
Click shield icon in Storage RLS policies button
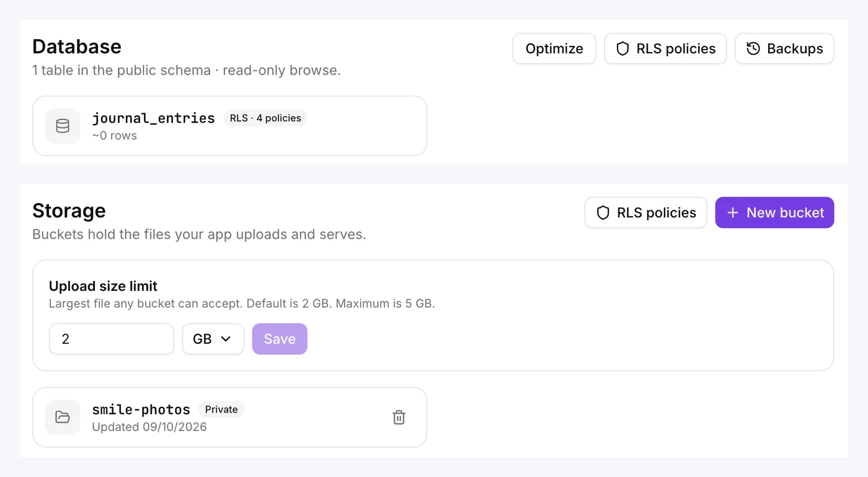[x=603, y=213]
